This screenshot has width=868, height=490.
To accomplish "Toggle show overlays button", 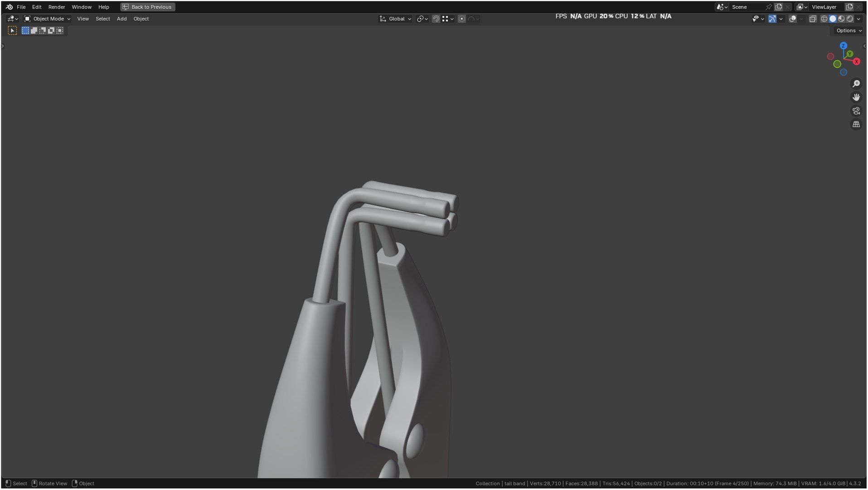I will (x=792, y=19).
